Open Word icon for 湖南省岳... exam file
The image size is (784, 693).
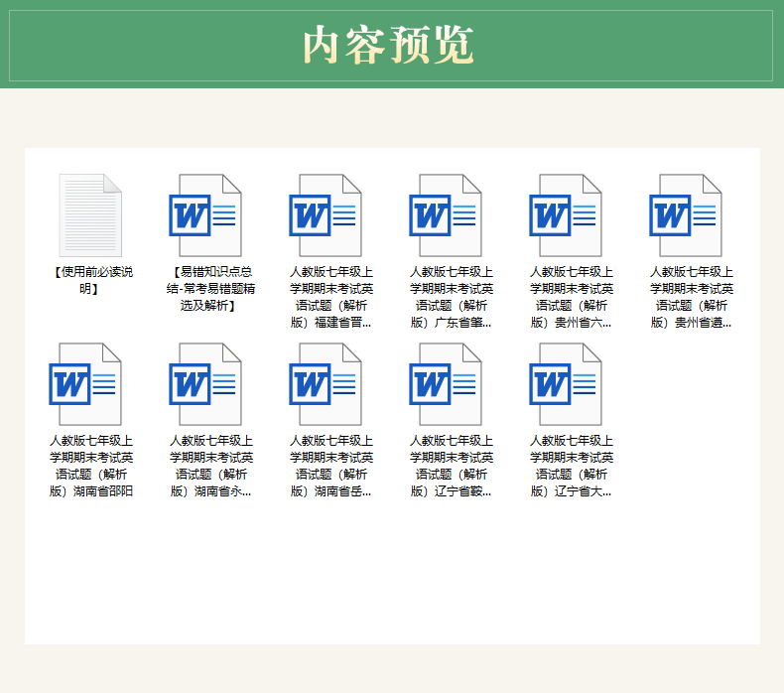pos(325,384)
